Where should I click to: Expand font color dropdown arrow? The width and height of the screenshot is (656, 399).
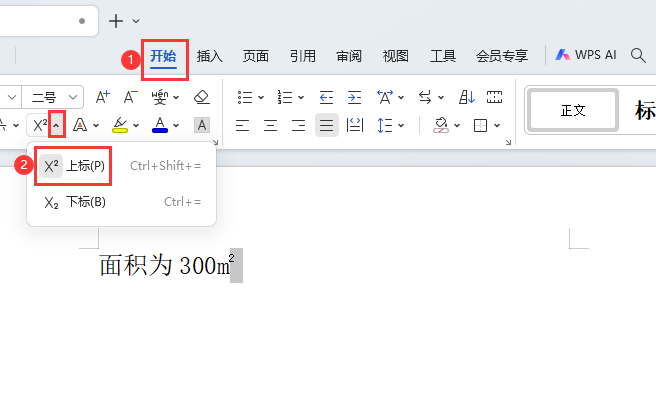(176, 125)
